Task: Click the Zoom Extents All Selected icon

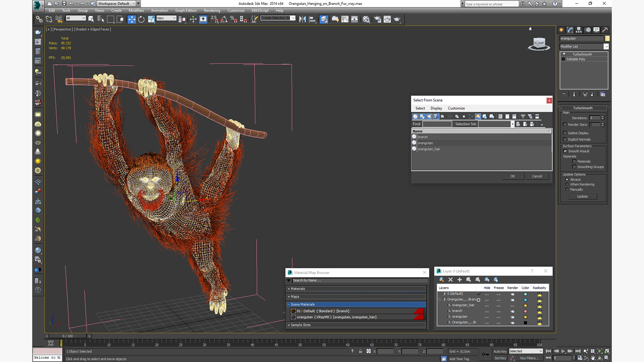Action: pyautogui.click(x=607, y=351)
